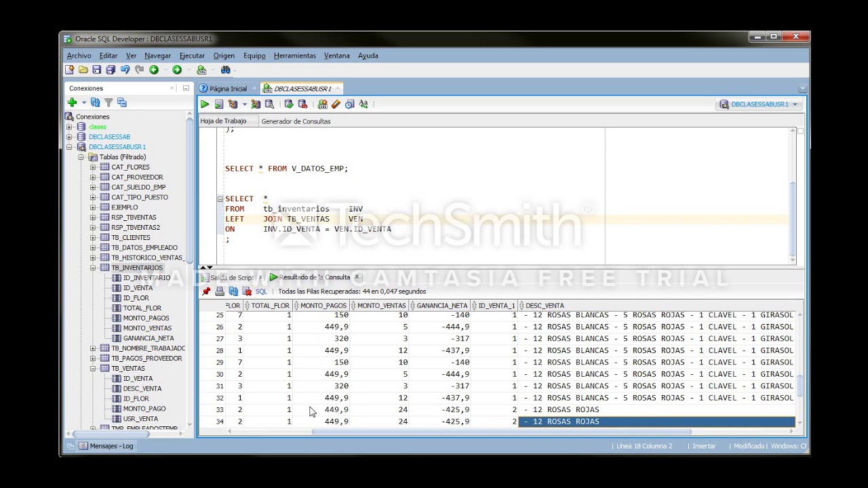Open the SQL History clock icon
This screenshot has width=868, height=488.
pos(350,104)
